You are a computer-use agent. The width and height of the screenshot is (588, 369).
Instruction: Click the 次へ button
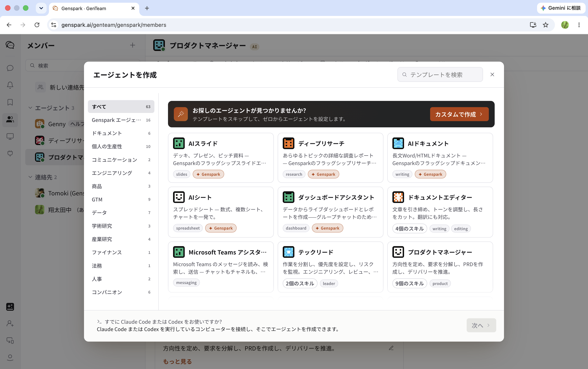pyautogui.click(x=481, y=325)
